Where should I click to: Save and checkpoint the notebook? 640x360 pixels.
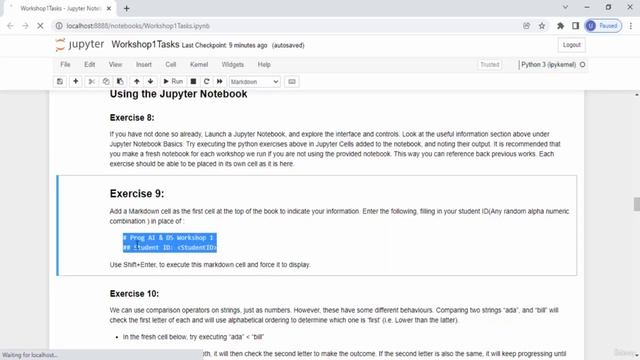pyautogui.click(x=60, y=82)
